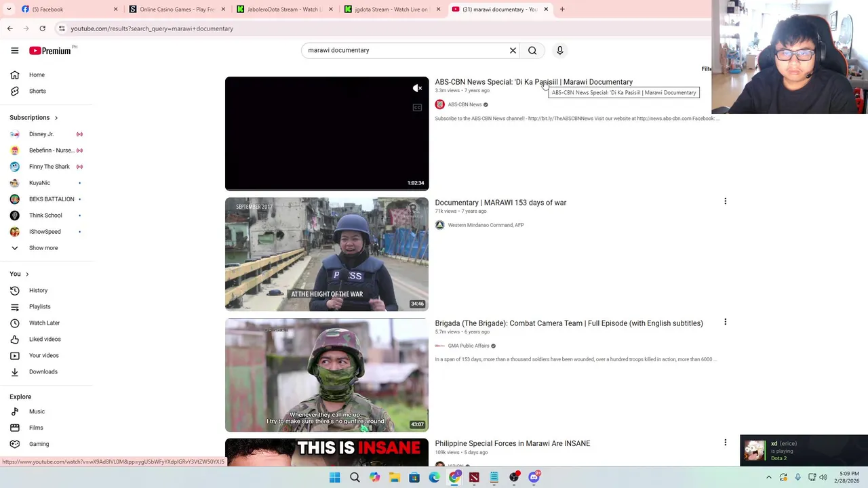Switch to JaboleroDota Stream tab
Screen dimensions: 868x488
pos(284,9)
